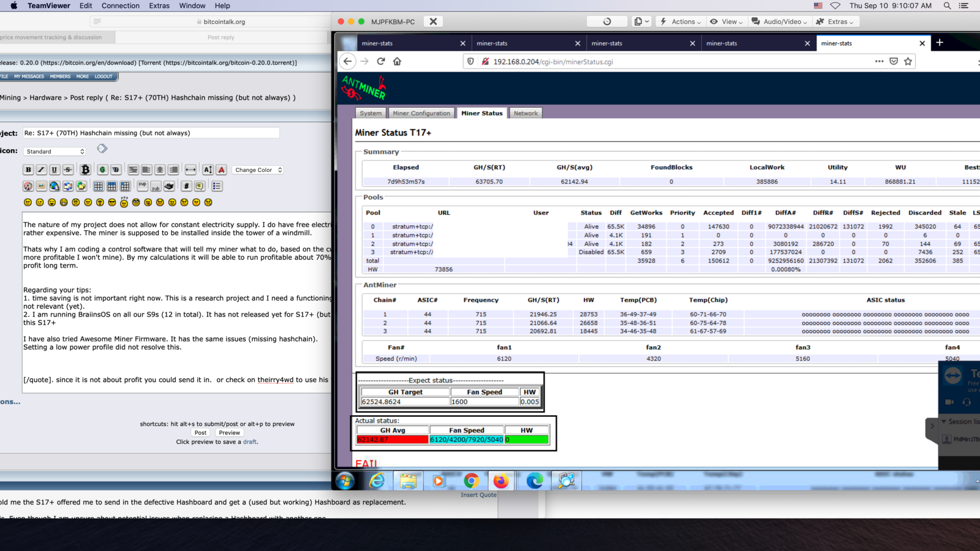Screen dimensions: 980x551
Task: Click the font size icon
Action: click(208, 170)
